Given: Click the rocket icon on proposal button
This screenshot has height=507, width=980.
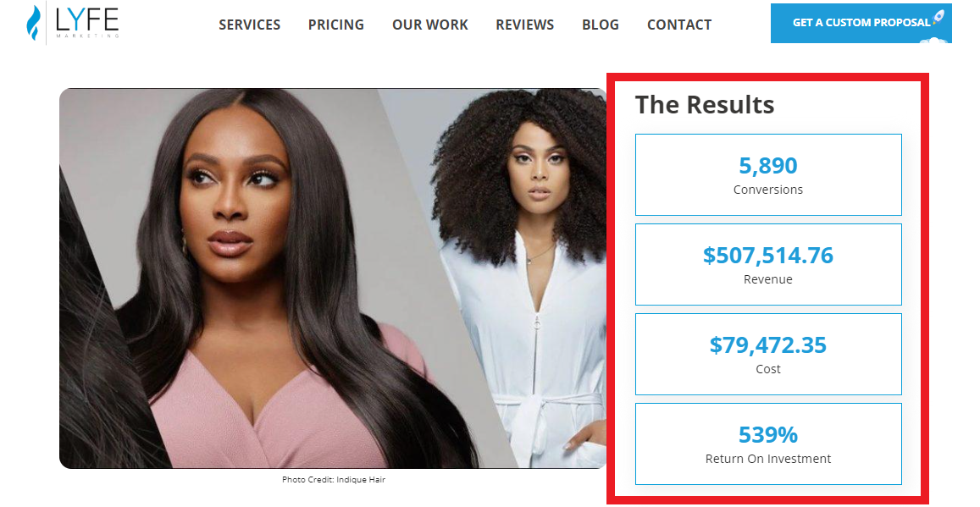Looking at the screenshot, I should [x=938, y=18].
